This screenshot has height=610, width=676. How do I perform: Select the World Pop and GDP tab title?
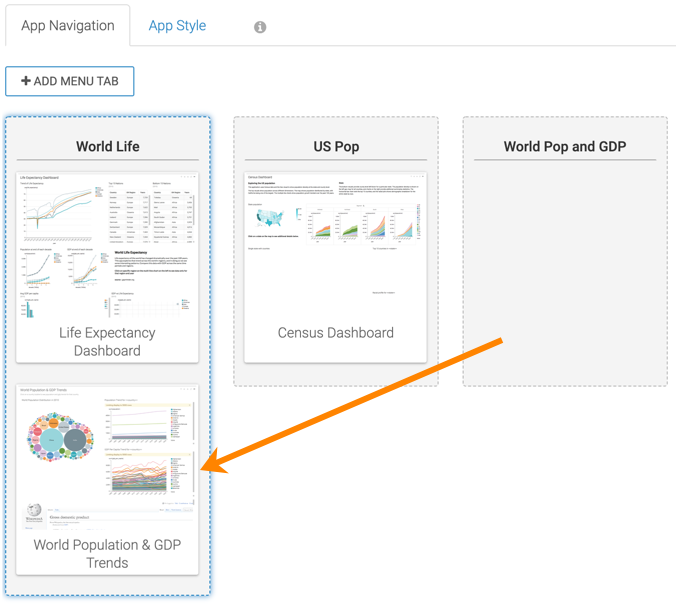(x=565, y=146)
